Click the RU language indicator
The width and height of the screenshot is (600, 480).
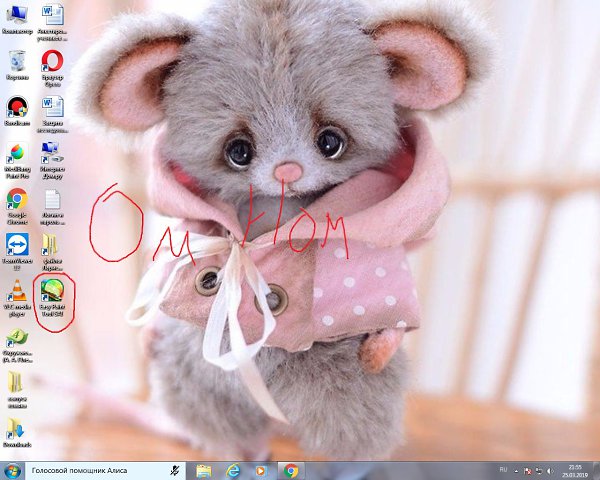tap(503, 470)
